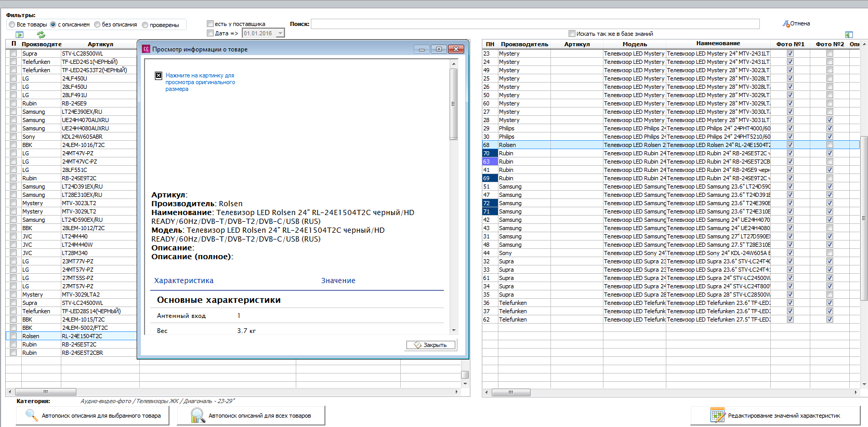Click in the Поиск search field
This screenshot has width=868, height=427.
point(535,24)
